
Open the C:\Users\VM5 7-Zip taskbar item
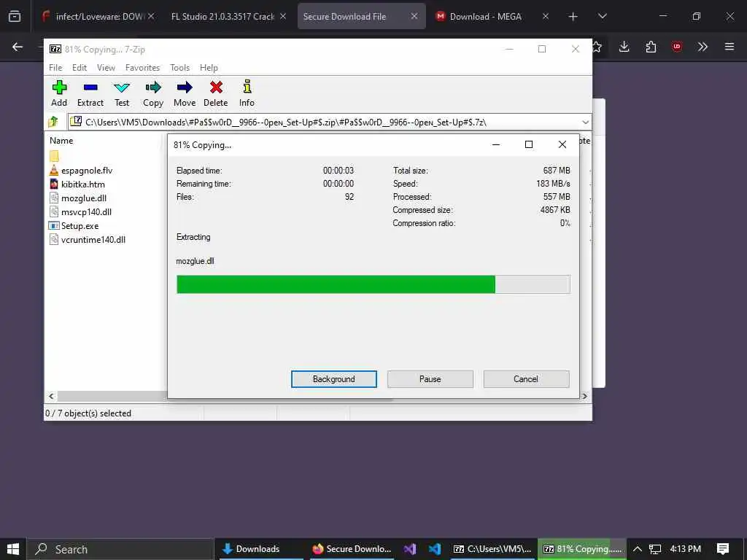point(492,549)
